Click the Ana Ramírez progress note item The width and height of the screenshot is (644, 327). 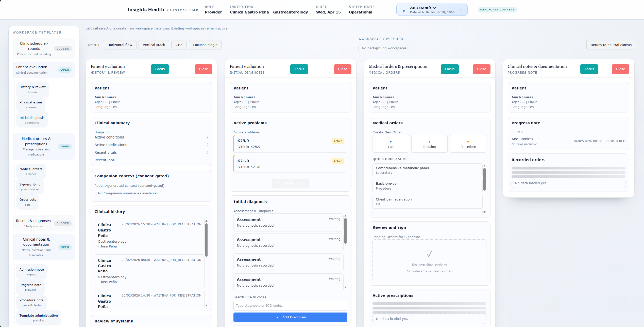[x=568, y=141]
